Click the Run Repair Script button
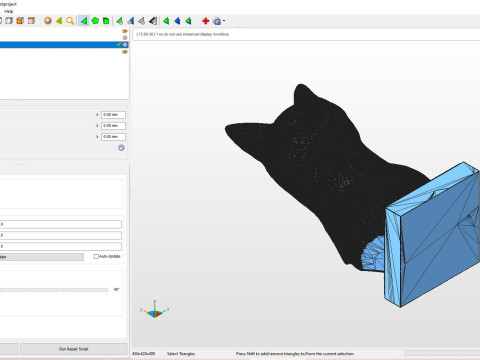The height and width of the screenshot is (360, 480). click(74, 349)
